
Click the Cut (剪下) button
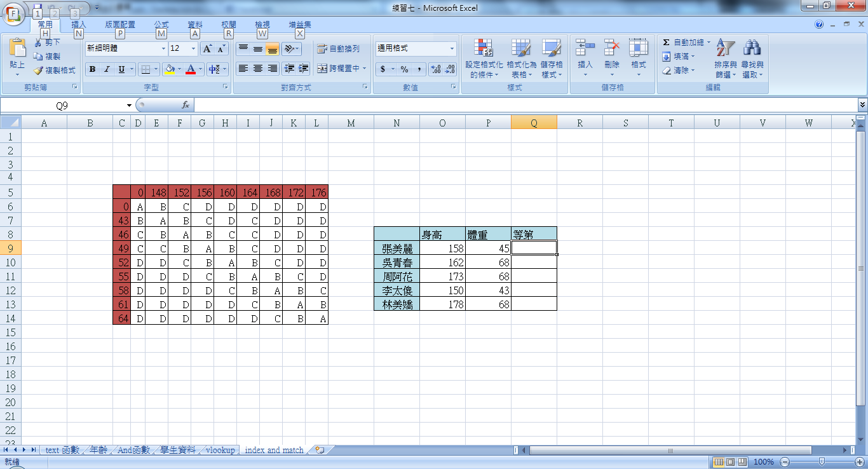pos(48,43)
